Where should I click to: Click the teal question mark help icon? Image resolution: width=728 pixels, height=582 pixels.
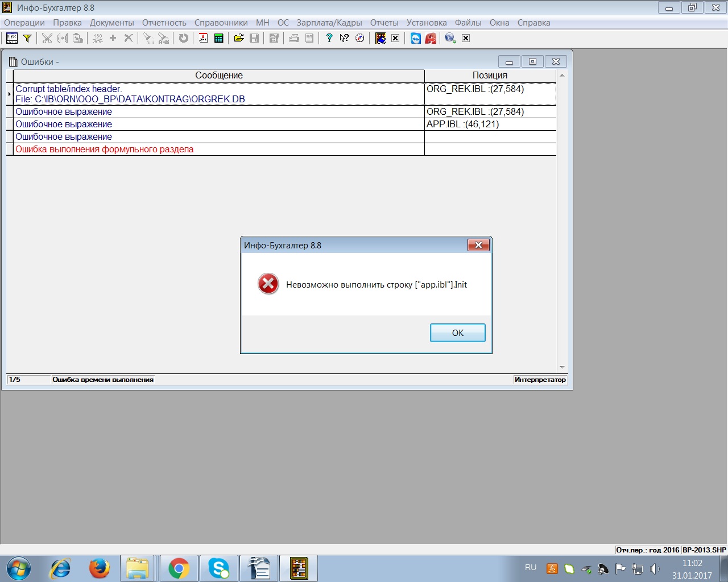point(329,38)
